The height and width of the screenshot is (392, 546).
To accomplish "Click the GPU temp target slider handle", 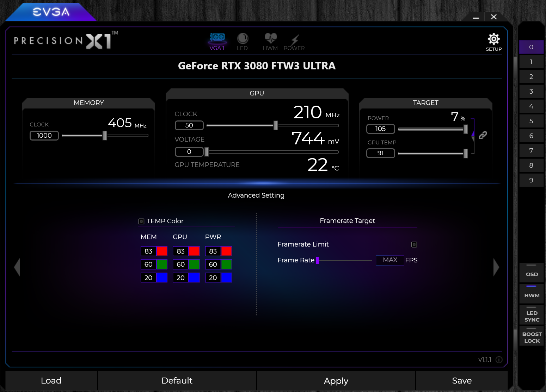I will tap(466, 154).
